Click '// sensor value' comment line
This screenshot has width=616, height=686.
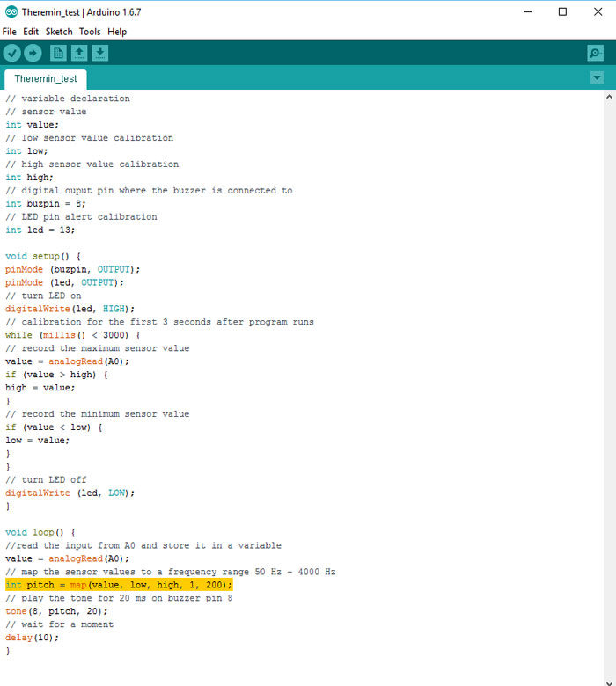coord(46,112)
